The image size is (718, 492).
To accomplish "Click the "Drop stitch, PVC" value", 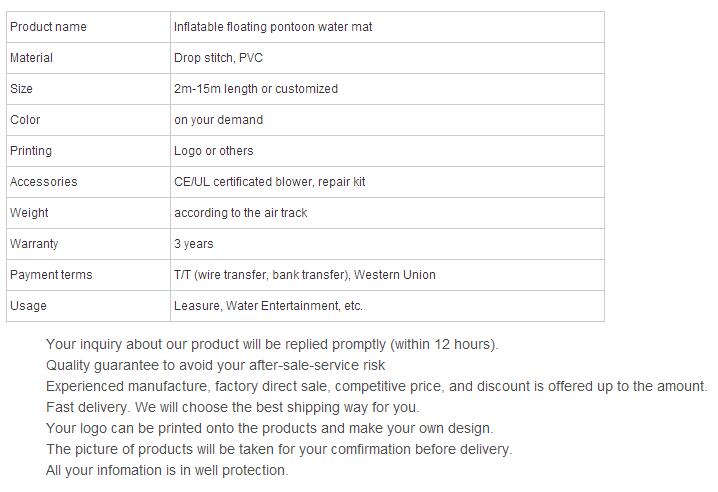I will [x=218, y=58].
